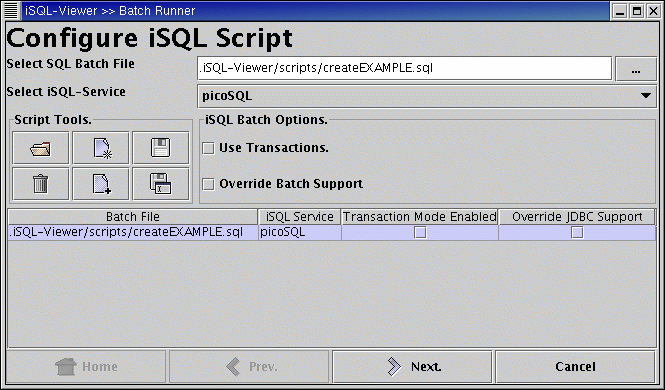Delete selected batch entry with trash icon
Viewport: 665px width, 390px height.
point(41,184)
